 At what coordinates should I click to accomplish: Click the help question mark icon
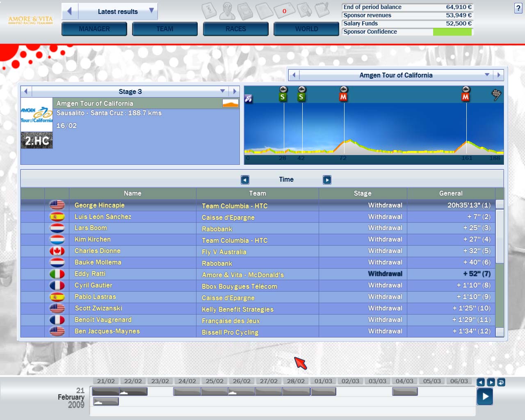(518, 8)
